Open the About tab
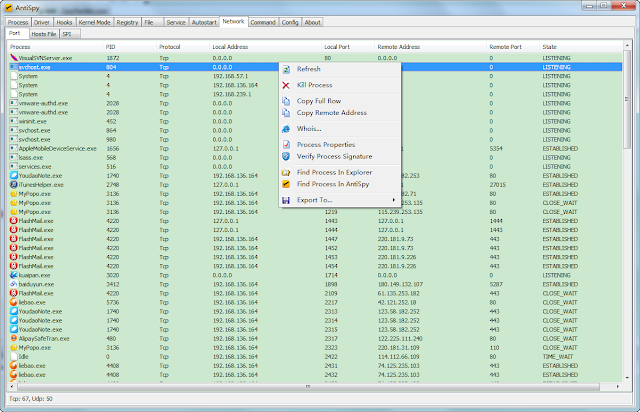The height and width of the screenshot is (412, 640). click(312, 22)
